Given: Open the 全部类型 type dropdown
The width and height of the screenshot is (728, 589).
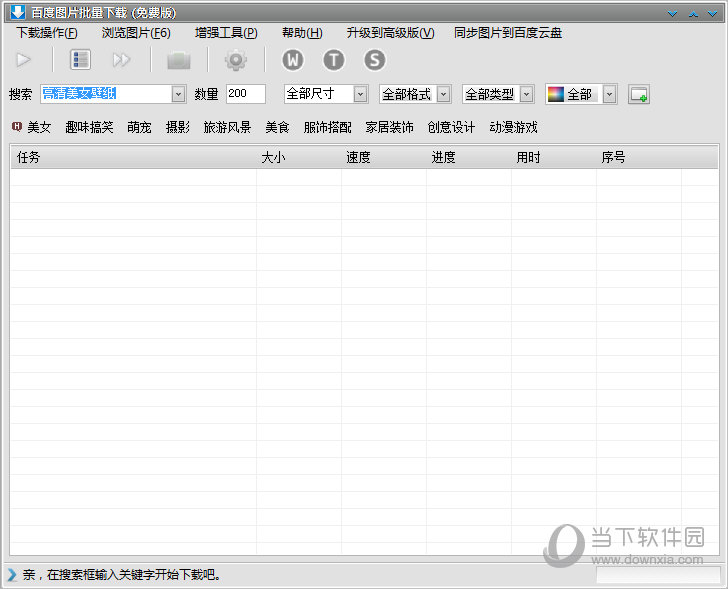Looking at the screenshot, I should coord(526,94).
